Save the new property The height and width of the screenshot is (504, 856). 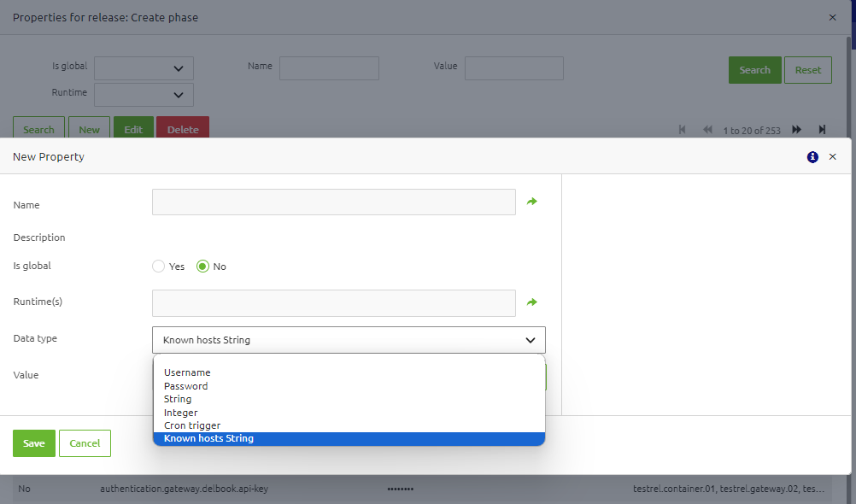coord(34,443)
